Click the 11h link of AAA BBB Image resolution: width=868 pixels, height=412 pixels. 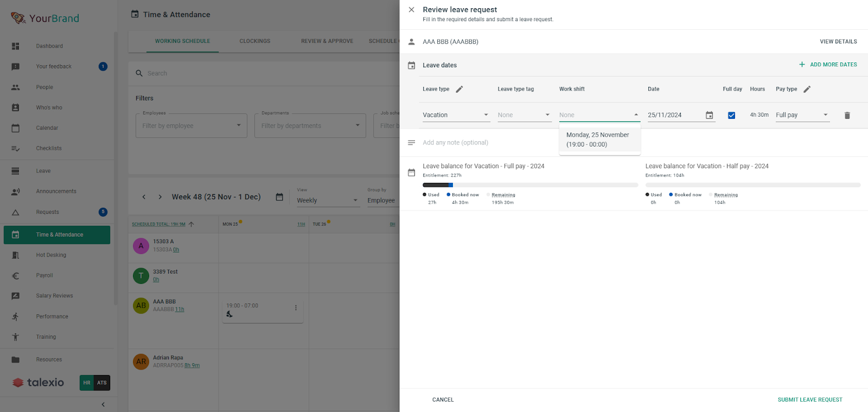pos(180,309)
